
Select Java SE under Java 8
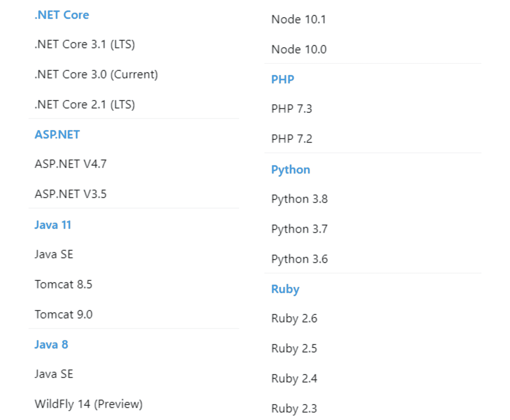click(x=54, y=374)
